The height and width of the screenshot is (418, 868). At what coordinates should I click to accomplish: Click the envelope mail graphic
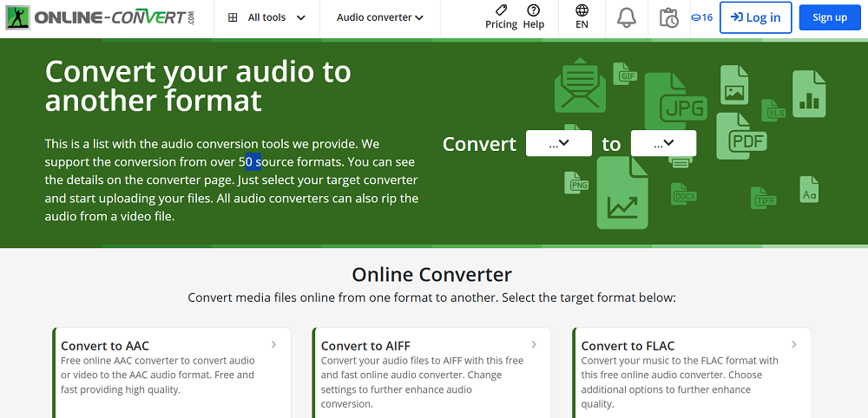580,86
